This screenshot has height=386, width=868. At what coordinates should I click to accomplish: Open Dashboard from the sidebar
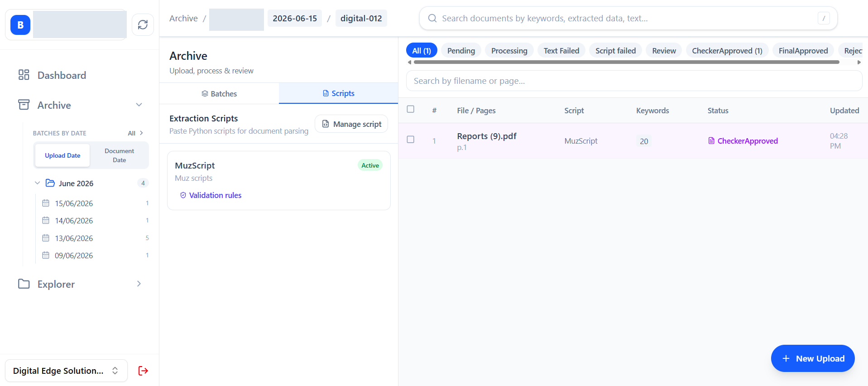[x=62, y=75]
